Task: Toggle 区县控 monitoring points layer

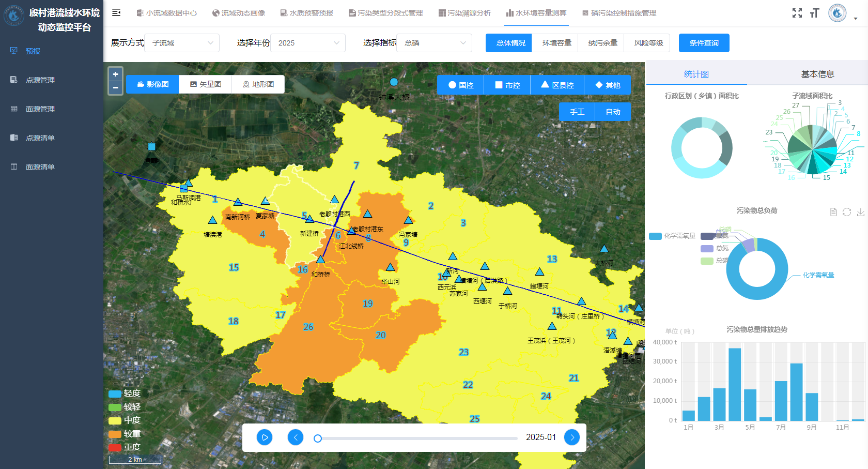Action: pos(557,85)
